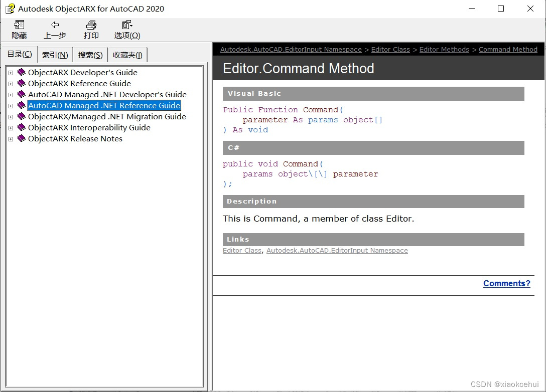Screen dimensions: 546x392
Task: Open the Options (选项) toolbar icon
Action: [127, 25]
